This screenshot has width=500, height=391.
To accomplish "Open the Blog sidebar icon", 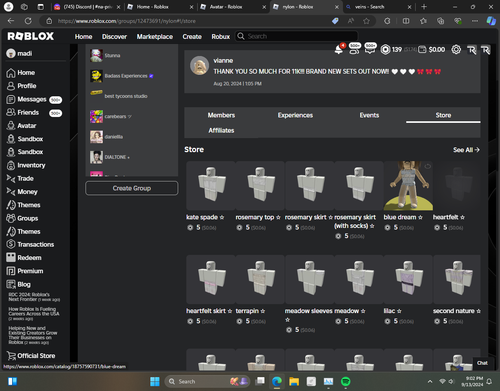I will [11, 284].
